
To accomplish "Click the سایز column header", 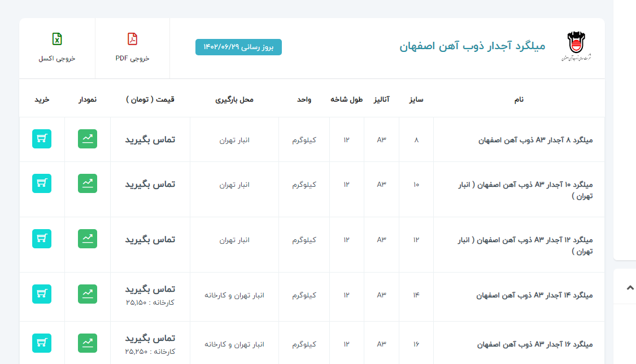I will coord(416,99).
